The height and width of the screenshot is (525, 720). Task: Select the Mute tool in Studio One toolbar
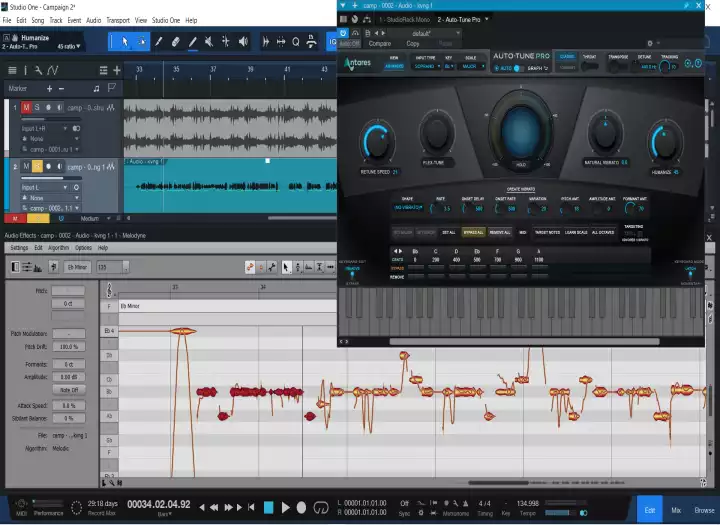click(209, 42)
